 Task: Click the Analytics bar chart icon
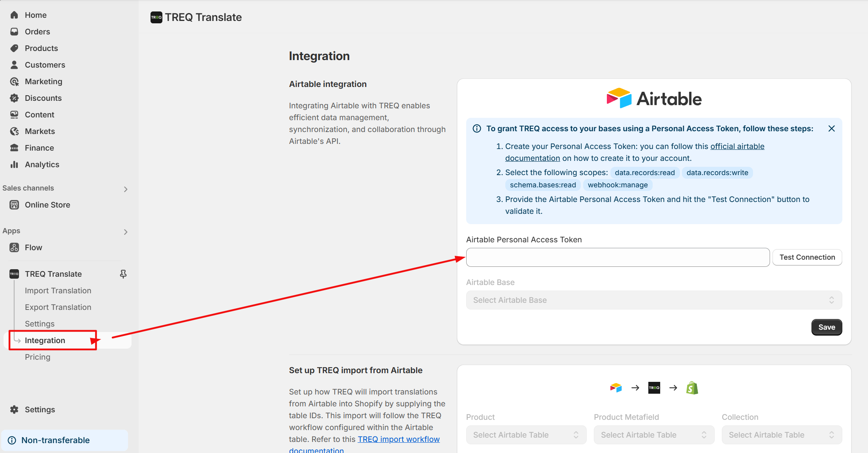point(14,164)
